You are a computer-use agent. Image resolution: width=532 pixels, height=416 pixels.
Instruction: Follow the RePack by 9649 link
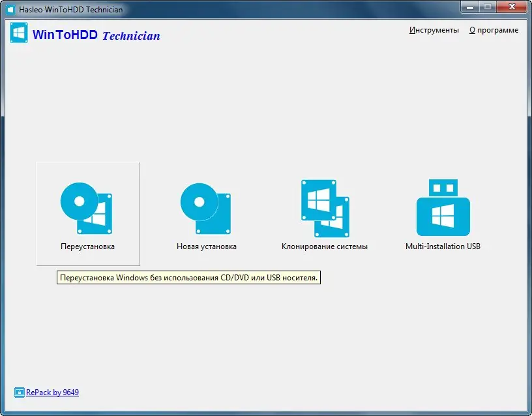pyautogui.click(x=52, y=393)
